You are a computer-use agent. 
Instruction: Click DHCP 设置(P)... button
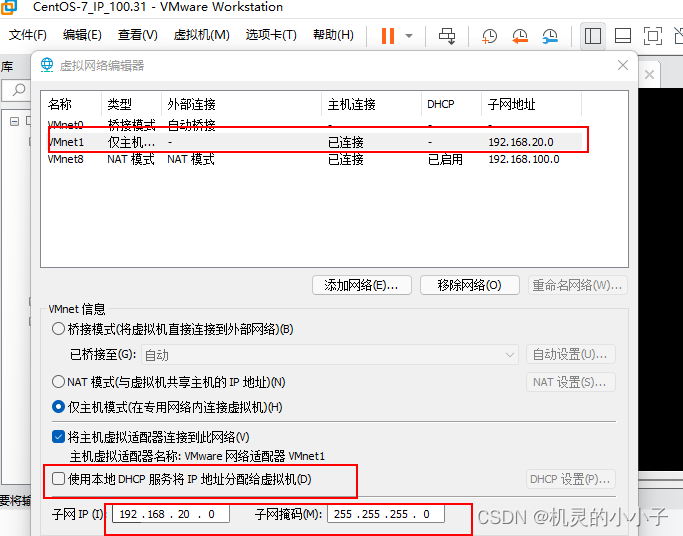pyautogui.click(x=571, y=479)
